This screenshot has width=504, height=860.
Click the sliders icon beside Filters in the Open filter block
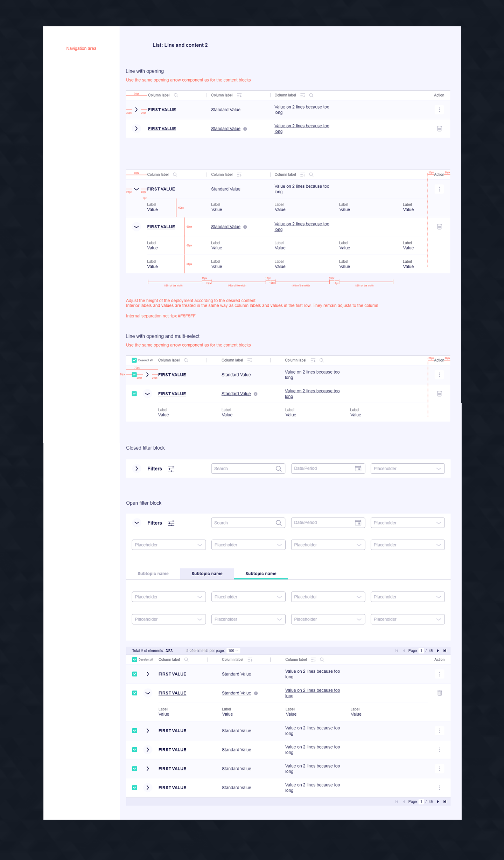(x=171, y=523)
